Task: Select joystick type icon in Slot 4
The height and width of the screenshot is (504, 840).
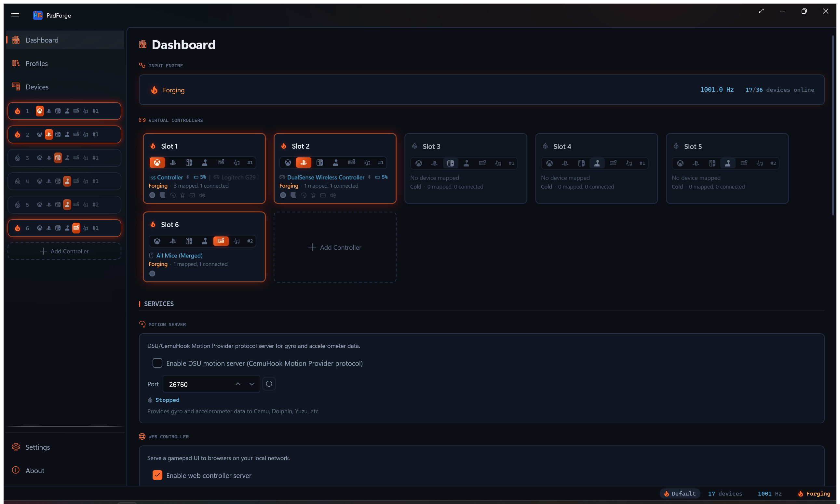Action: click(597, 163)
